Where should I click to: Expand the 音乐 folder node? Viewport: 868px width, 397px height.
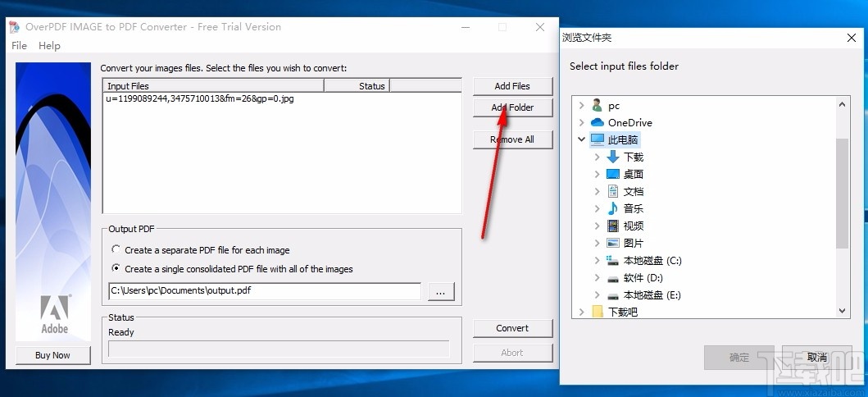(x=597, y=208)
